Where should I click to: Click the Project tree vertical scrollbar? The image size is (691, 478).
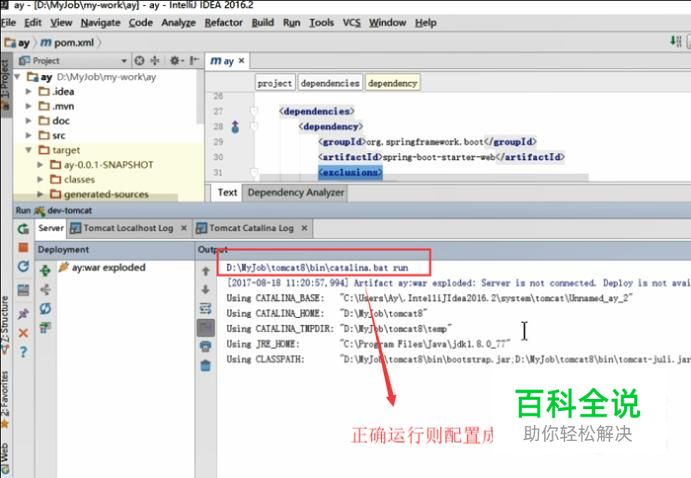click(x=201, y=98)
